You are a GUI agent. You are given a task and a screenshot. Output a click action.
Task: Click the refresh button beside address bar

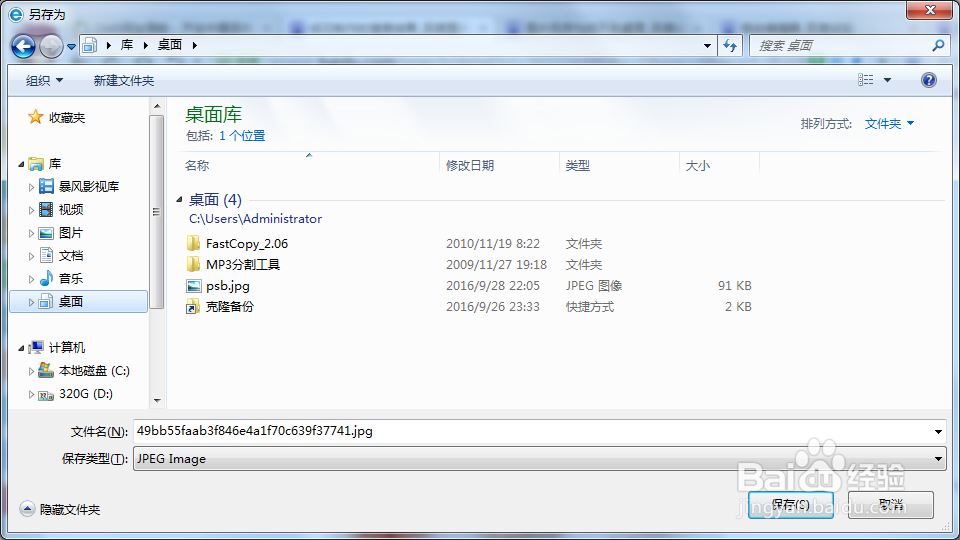(730, 45)
